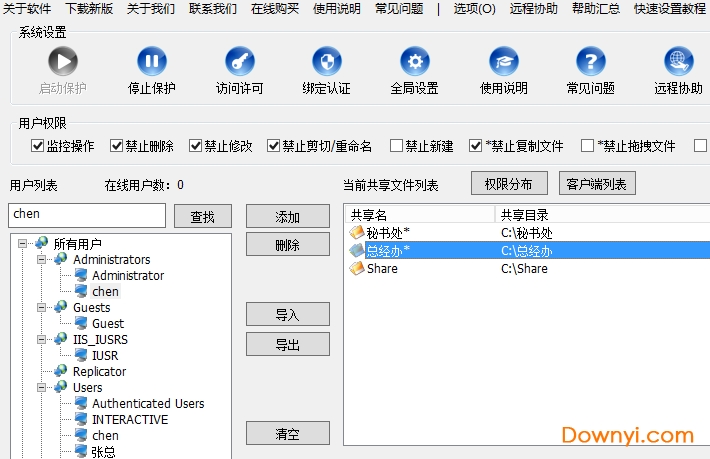710x459 pixels.
Task: Open the 关于软件 menu
Action: (x=27, y=9)
